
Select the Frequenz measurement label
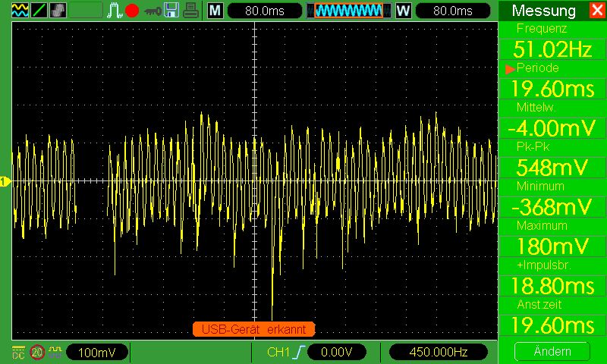point(542,29)
